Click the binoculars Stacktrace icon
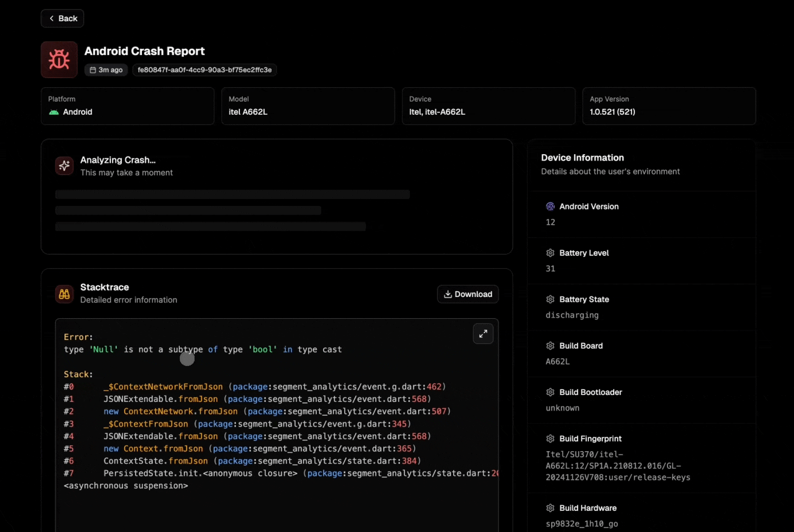Viewport: 794px width, 532px height. 65,294
